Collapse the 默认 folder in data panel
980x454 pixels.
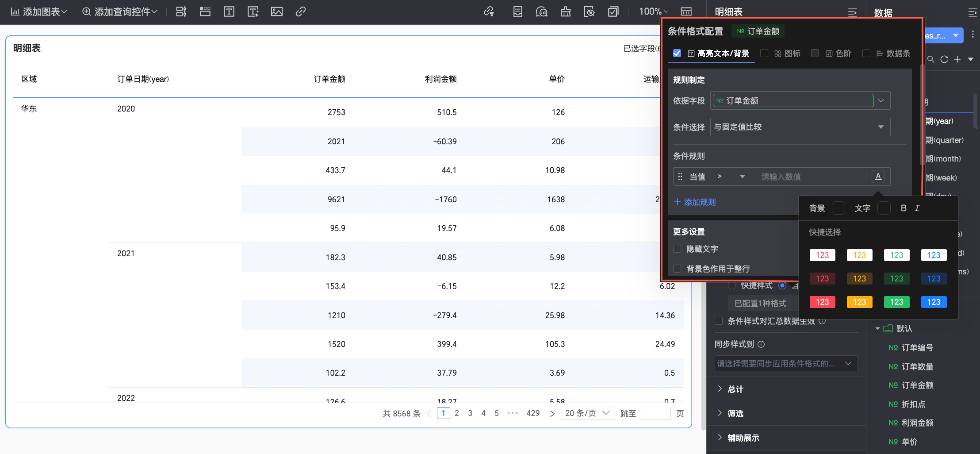[878, 328]
